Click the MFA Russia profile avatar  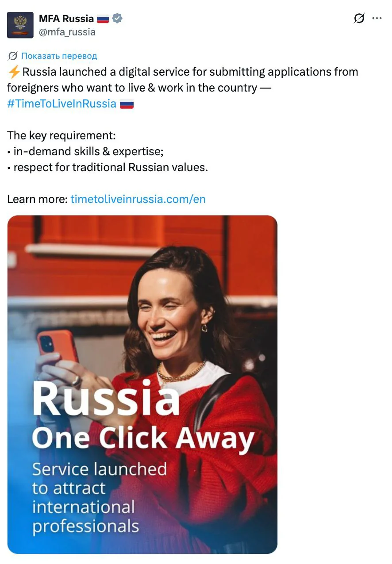19,25
